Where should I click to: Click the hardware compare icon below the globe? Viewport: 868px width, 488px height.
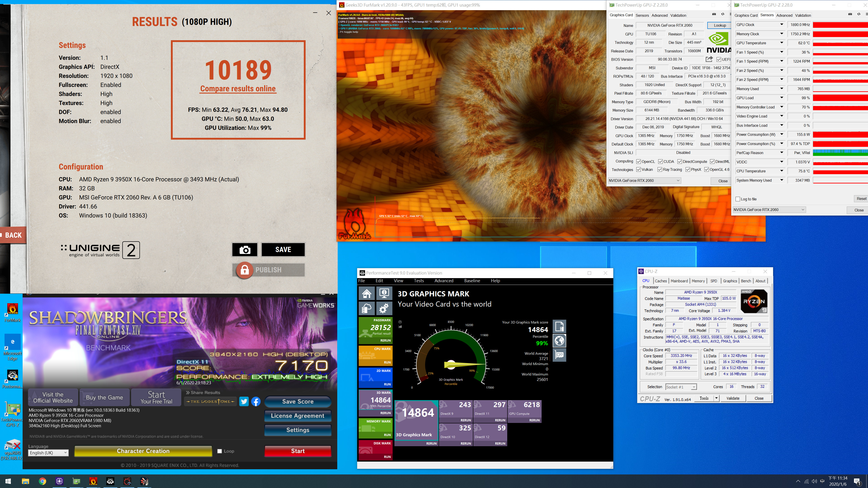tap(559, 355)
